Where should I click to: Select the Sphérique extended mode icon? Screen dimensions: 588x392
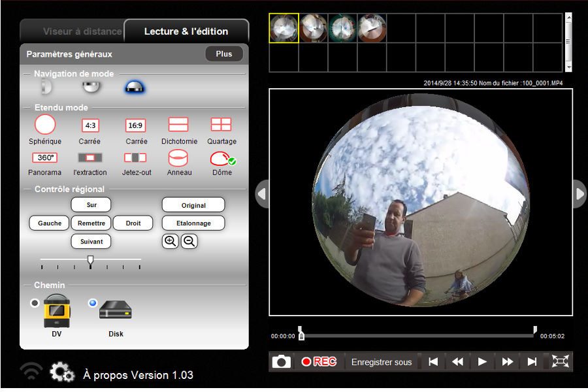click(45, 125)
